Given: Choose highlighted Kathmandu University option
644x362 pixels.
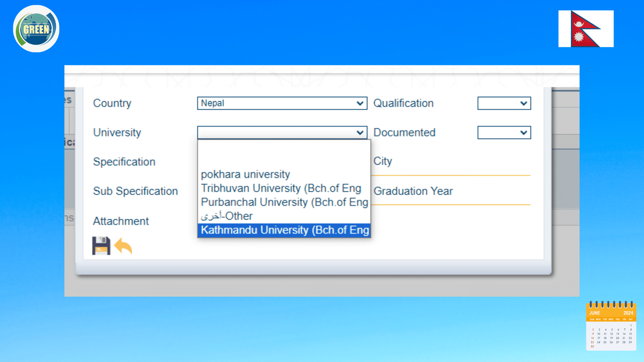Looking at the screenshot, I should point(284,230).
